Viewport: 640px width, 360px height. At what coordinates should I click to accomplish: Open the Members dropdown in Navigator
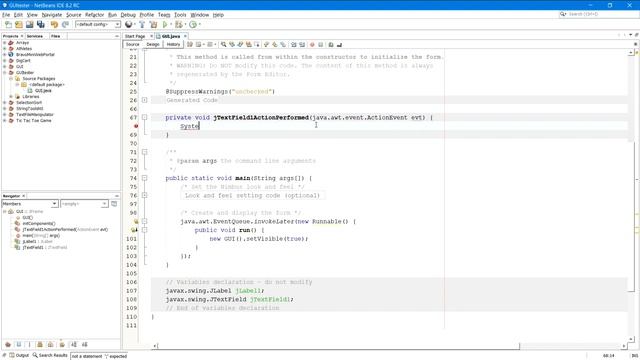(30, 204)
